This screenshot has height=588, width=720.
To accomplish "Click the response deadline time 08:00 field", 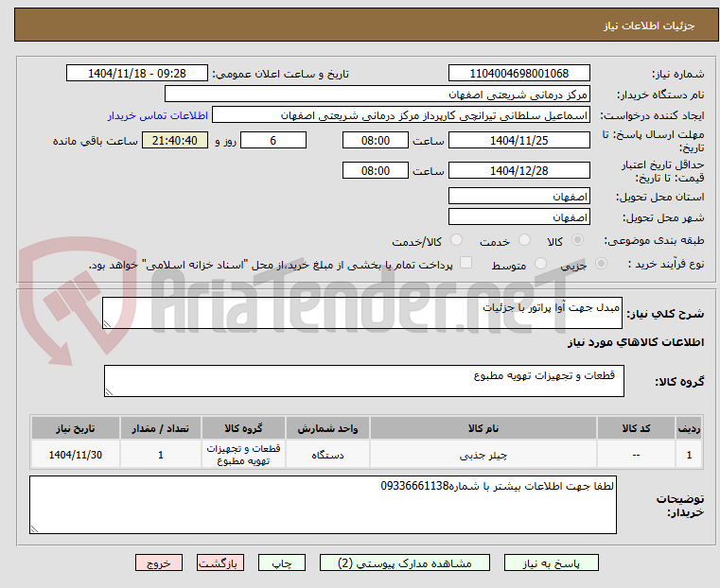I will [x=376, y=140].
